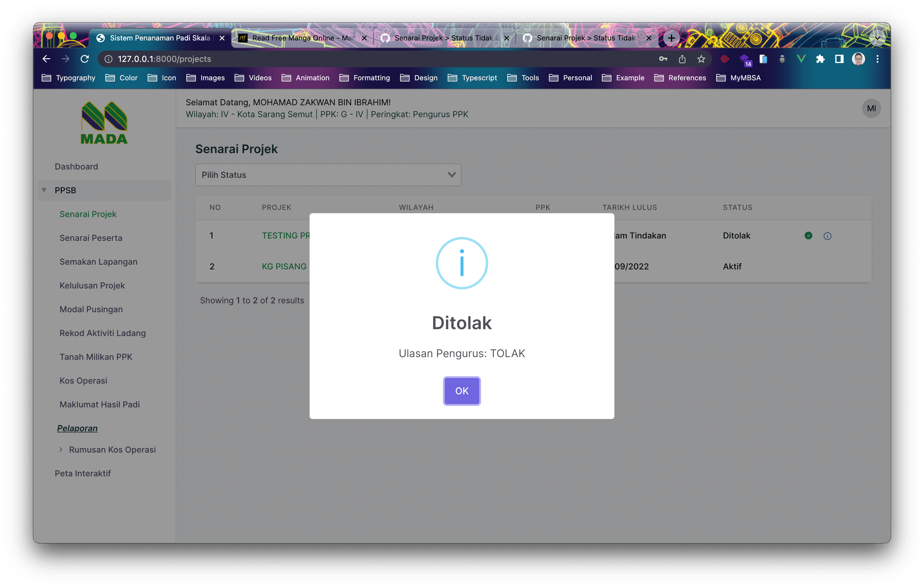
Task: Click the MADA logo in sidebar
Action: (104, 123)
